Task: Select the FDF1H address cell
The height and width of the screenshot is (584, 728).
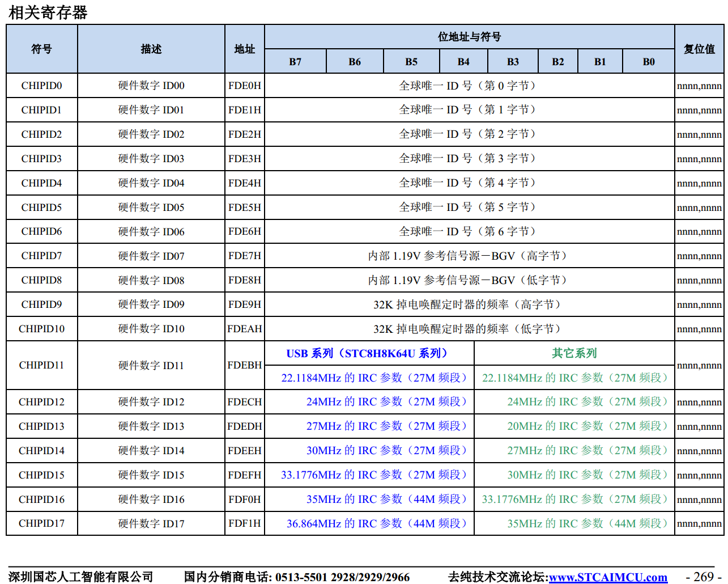Action: 245,523
